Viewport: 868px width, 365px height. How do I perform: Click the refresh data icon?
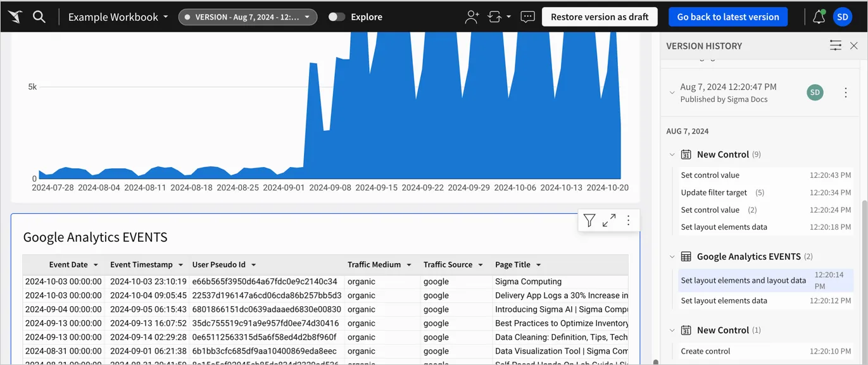click(x=494, y=17)
